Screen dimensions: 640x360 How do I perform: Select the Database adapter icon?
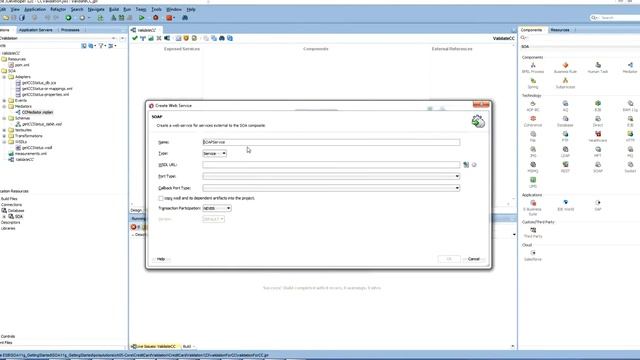[x=565, y=119]
